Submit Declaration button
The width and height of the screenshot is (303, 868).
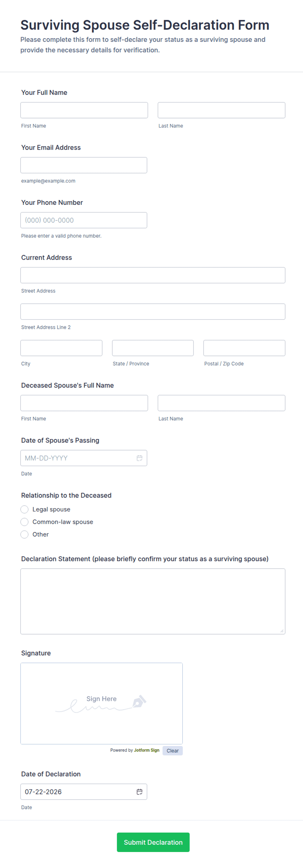[153, 842]
